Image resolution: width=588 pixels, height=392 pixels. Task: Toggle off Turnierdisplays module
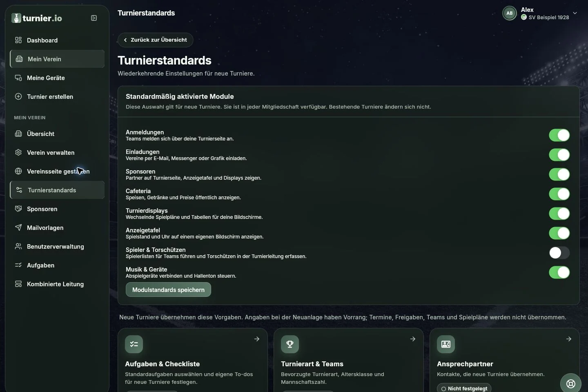[x=559, y=214]
